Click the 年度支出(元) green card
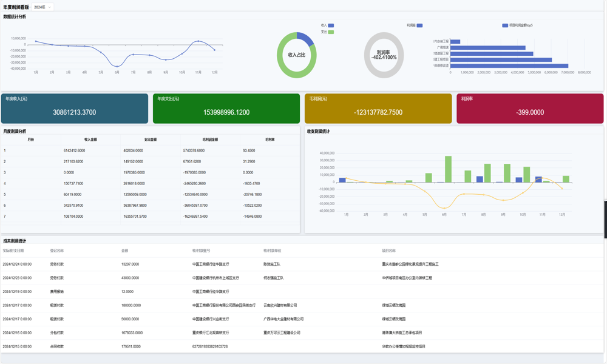The height and width of the screenshot is (364, 607). (x=226, y=109)
